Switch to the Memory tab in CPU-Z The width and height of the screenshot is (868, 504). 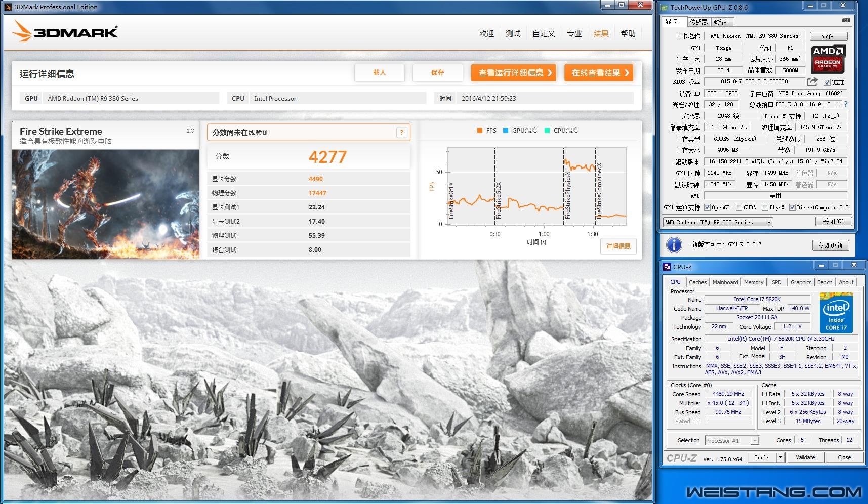[754, 282]
